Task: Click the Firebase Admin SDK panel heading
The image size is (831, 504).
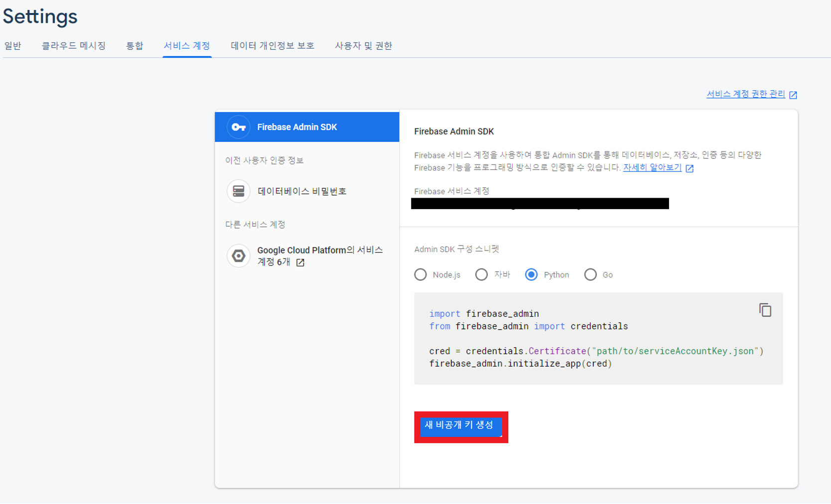Action: tap(454, 131)
